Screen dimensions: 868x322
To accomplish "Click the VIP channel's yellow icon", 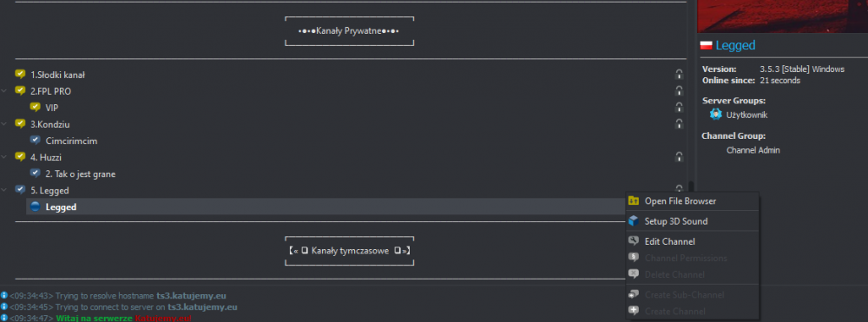I will click(x=36, y=108).
